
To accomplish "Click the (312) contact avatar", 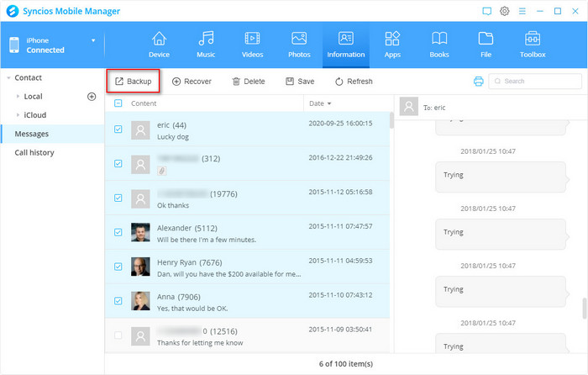I will [x=140, y=165].
